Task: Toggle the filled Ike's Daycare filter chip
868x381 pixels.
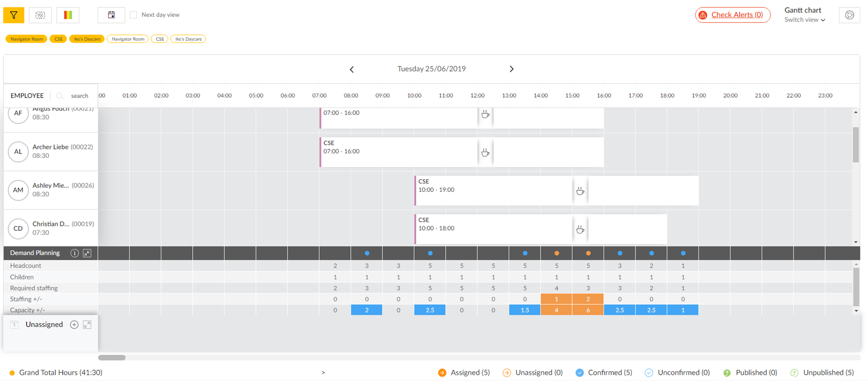Action: point(87,39)
